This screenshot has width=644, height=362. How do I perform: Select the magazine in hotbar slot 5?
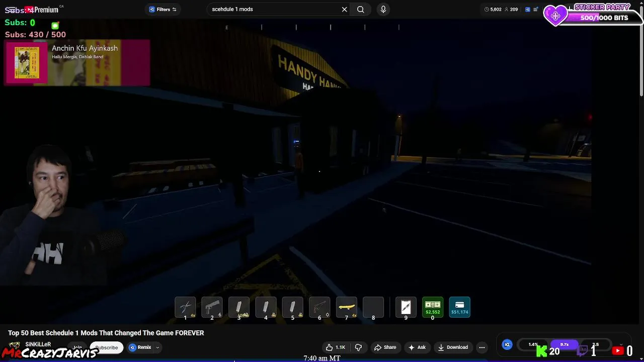point(292,308)
